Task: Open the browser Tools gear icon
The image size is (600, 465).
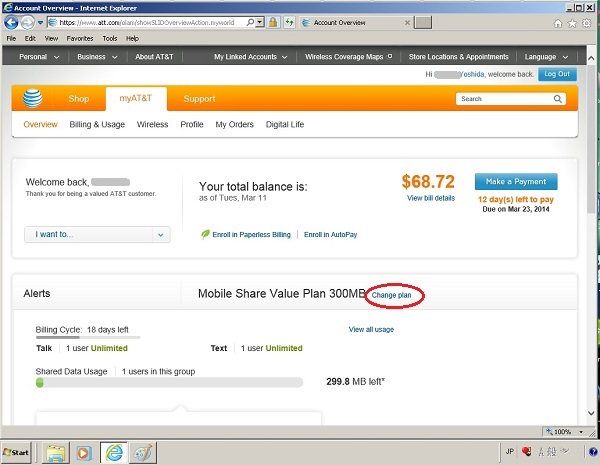Action: [586, 24]
